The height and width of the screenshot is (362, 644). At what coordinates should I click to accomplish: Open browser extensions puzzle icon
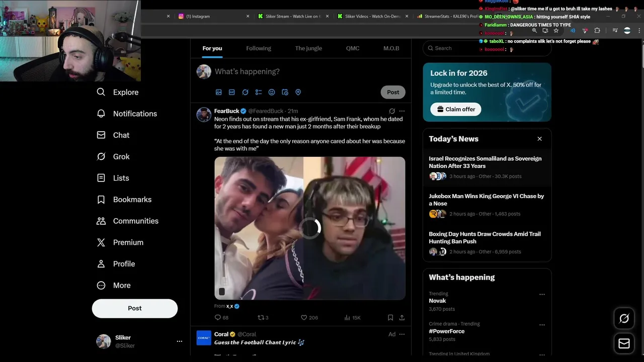click(597, 31)
